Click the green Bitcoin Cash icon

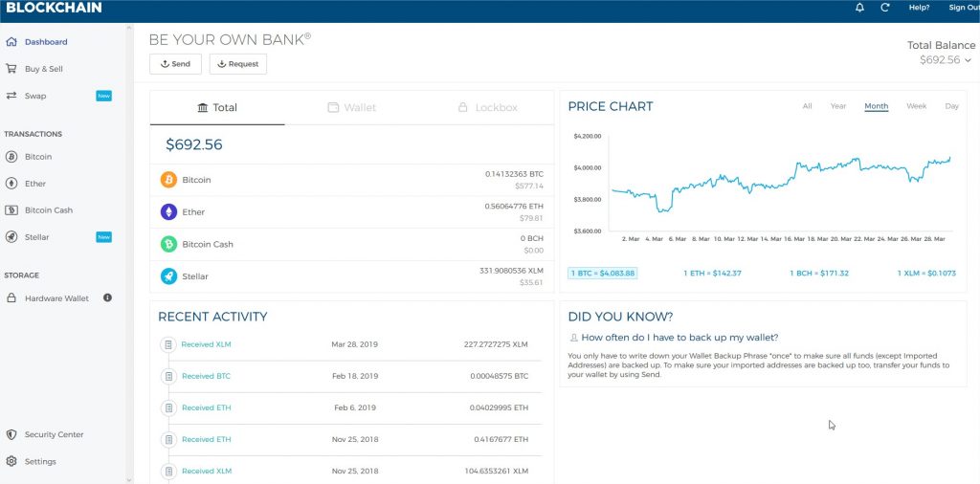168,244
